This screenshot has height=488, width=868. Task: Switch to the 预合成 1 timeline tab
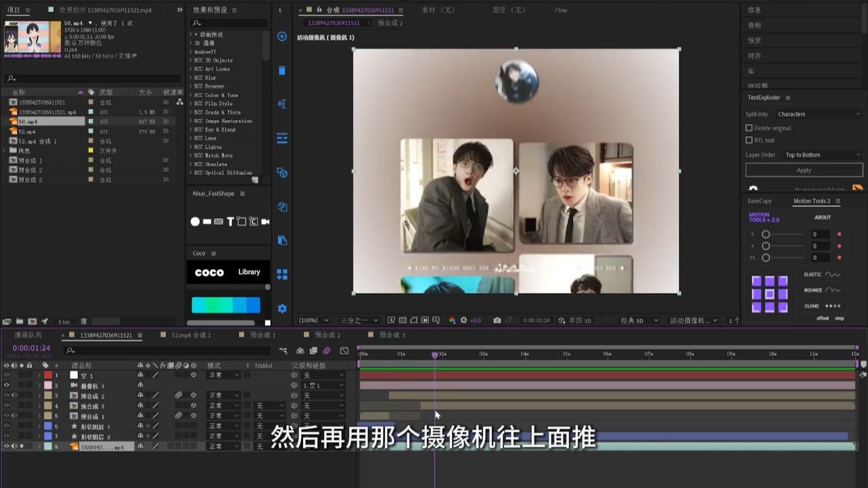tap(262, 335)
